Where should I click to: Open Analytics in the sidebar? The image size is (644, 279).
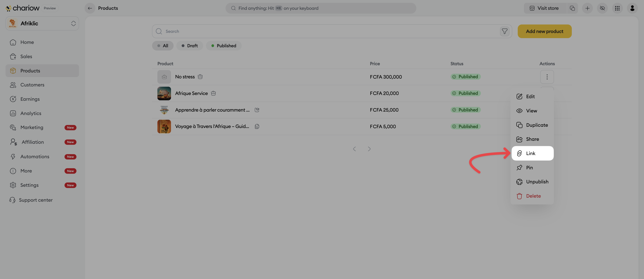[31, 113]
